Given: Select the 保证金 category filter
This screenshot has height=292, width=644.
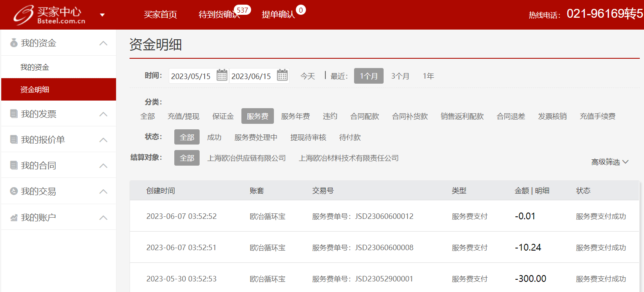Looking at the screenshot, I should point(223,116).
